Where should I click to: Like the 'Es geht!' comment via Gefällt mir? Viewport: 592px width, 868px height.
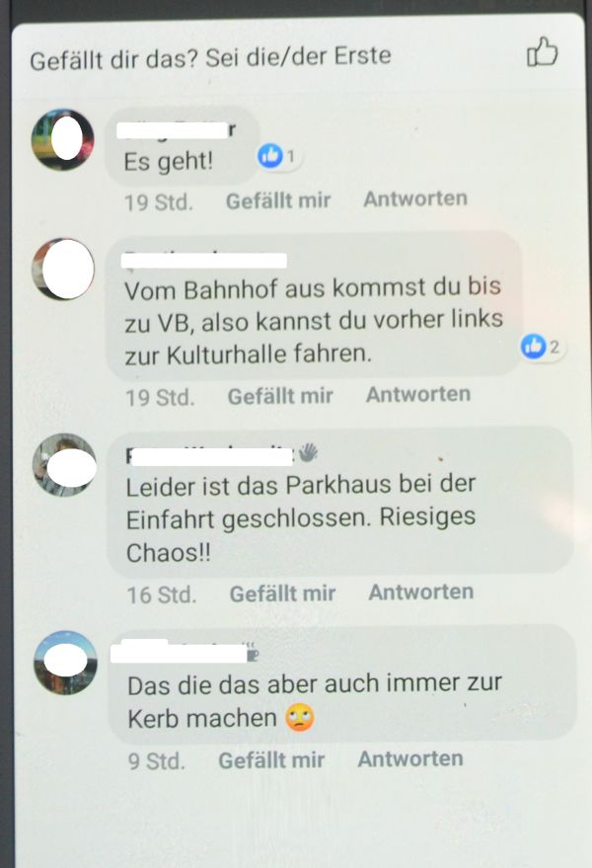[x=278, y=200]
